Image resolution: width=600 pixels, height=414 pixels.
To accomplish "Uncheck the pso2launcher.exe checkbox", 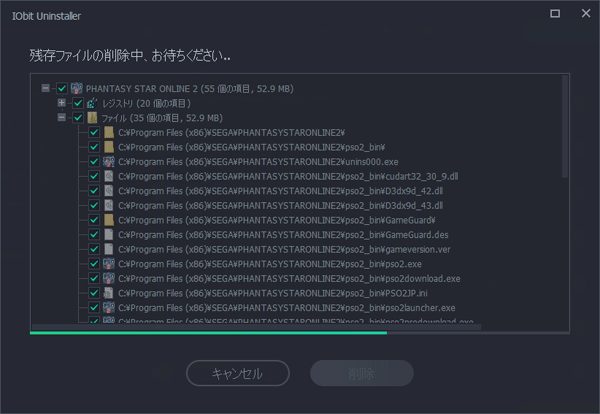I will pyautogui.click(x=94, y=308).
